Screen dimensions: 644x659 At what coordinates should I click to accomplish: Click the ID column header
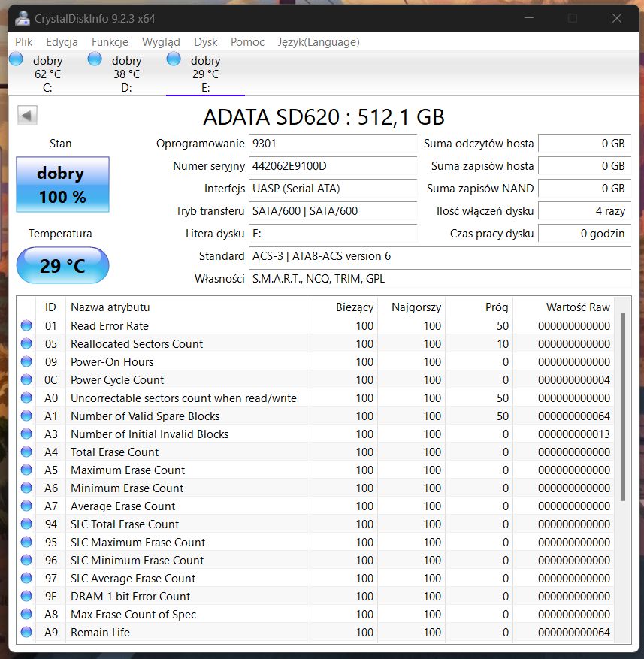(50, 307)
